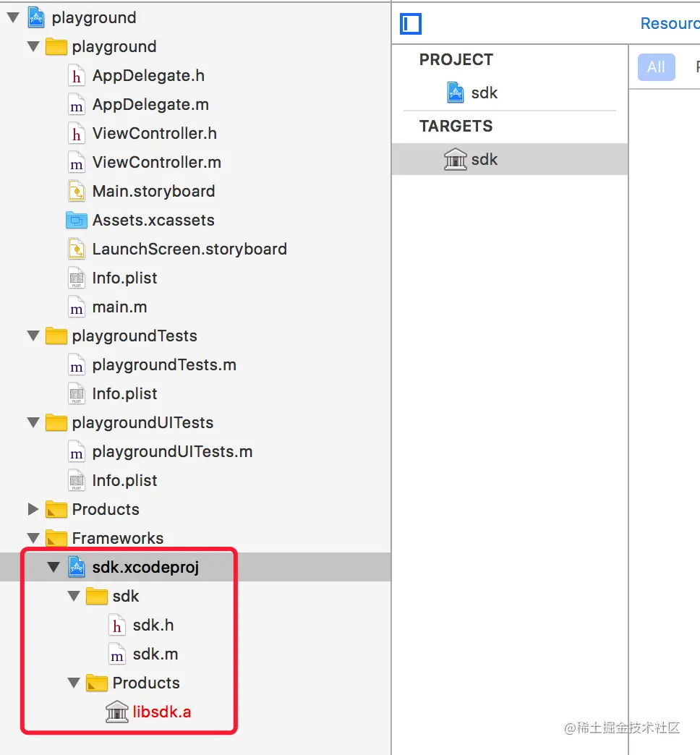Click the Assets.xcassets catalog icon

[x=77, y=220]
